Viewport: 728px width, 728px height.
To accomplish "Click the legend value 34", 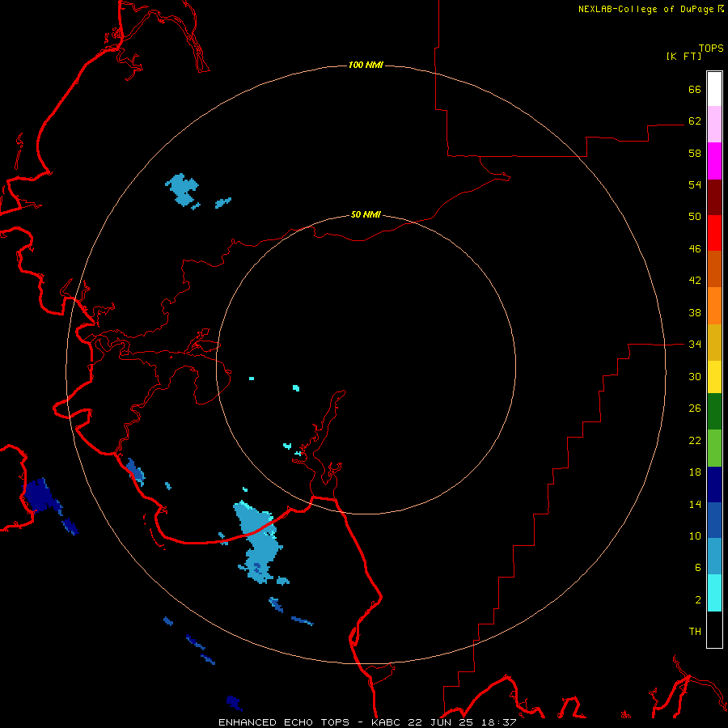I will click(695, 345).
